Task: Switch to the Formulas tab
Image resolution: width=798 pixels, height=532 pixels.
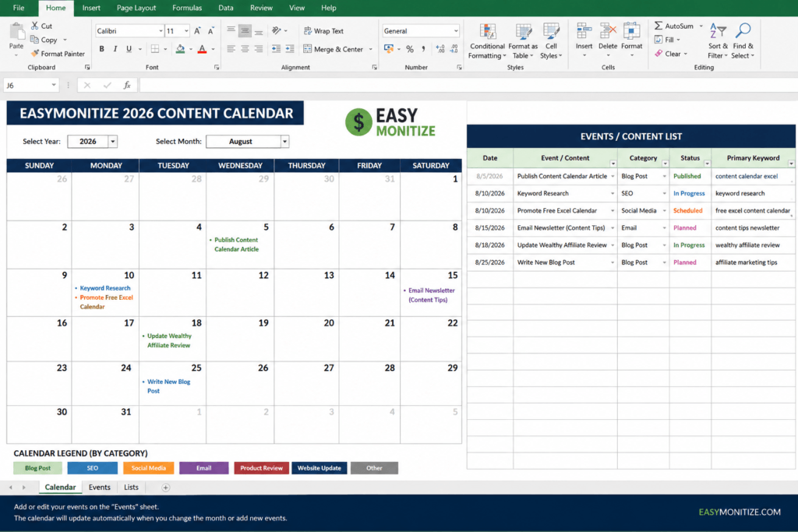Action: [187, 8]
